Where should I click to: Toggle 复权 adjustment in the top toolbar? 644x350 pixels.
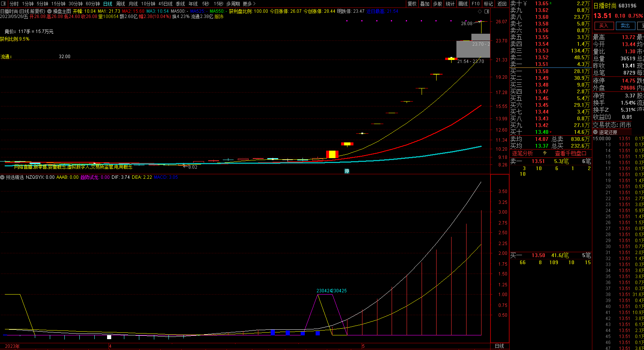412,4
